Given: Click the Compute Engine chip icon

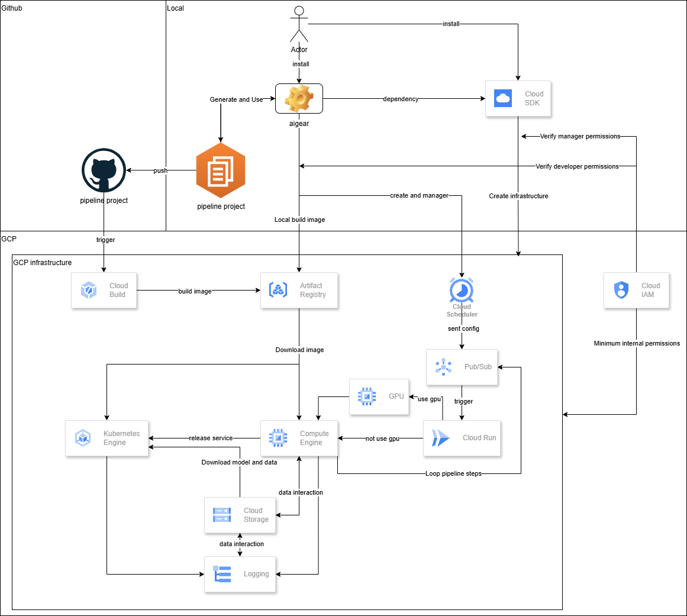Looking at the screenshot, I should (278, 438).
